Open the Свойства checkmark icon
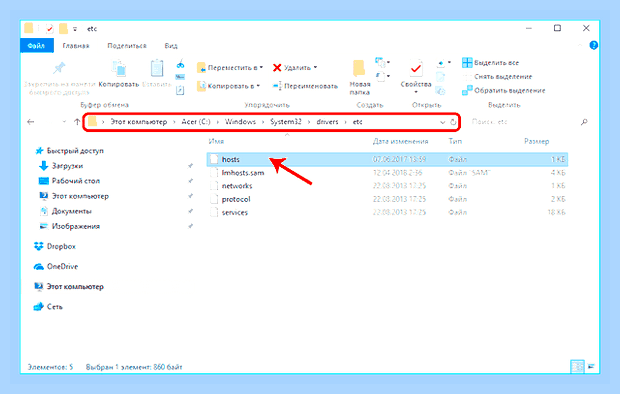The image size is (620, 394). (x=416, y=69)
